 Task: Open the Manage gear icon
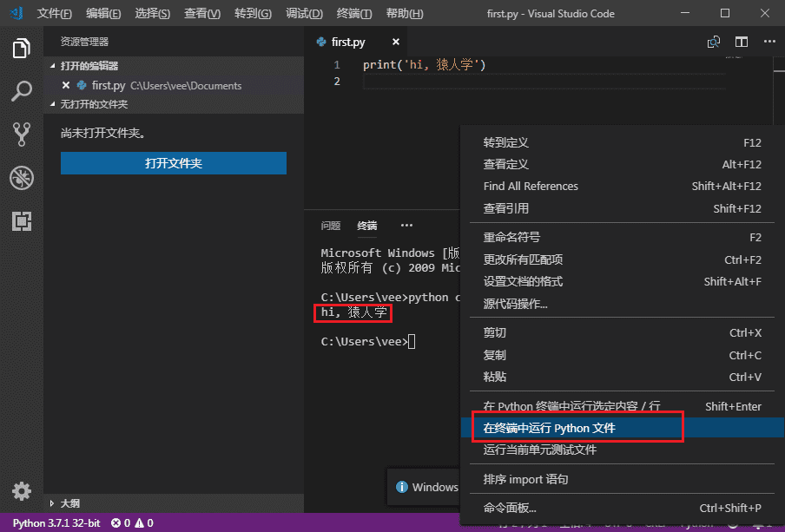pos(22,490)
